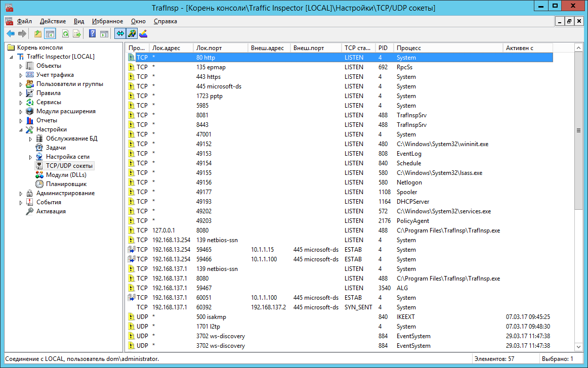Viewport: 588px width, 368px height.
Task: Click the Обслуживание БД database icon
Action: tap(39, 139)
